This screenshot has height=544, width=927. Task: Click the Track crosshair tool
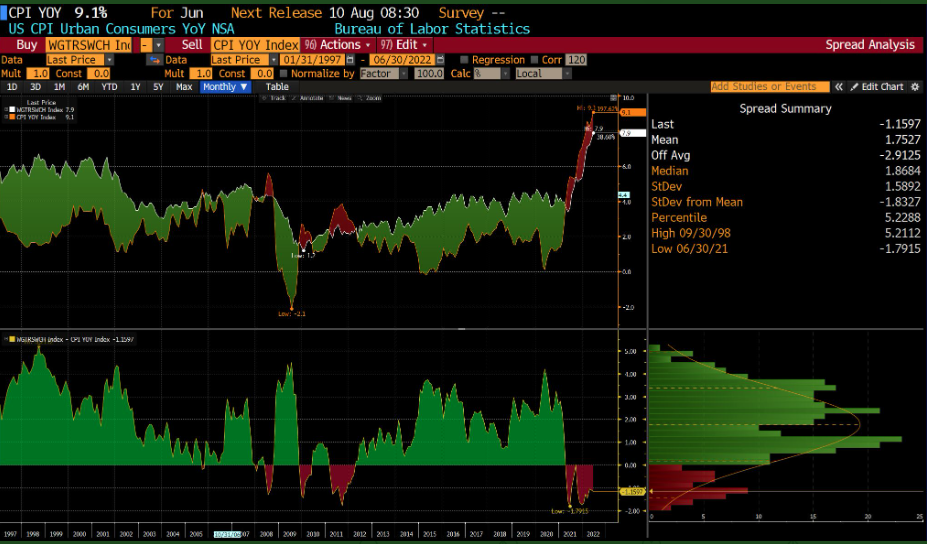click(276, 98)
